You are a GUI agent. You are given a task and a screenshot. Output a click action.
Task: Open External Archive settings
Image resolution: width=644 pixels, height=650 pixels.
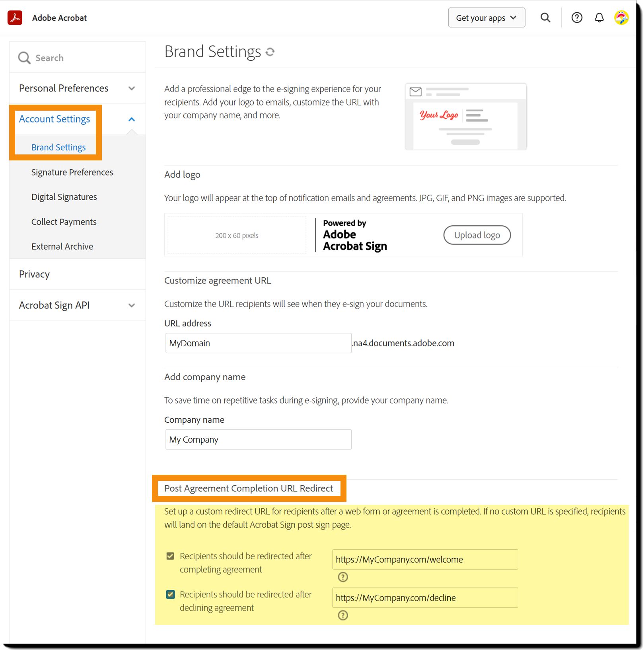(62, 246)
